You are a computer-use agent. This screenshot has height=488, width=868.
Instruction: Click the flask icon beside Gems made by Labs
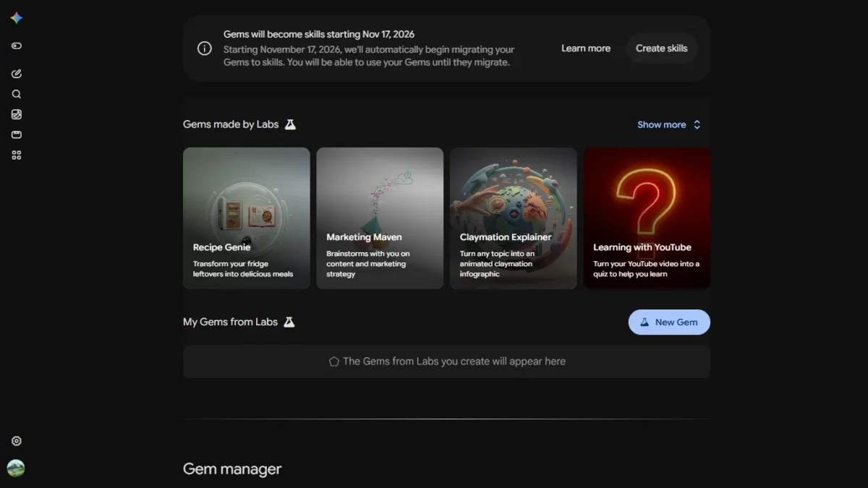pyautogui.click(x=290, y=124)
